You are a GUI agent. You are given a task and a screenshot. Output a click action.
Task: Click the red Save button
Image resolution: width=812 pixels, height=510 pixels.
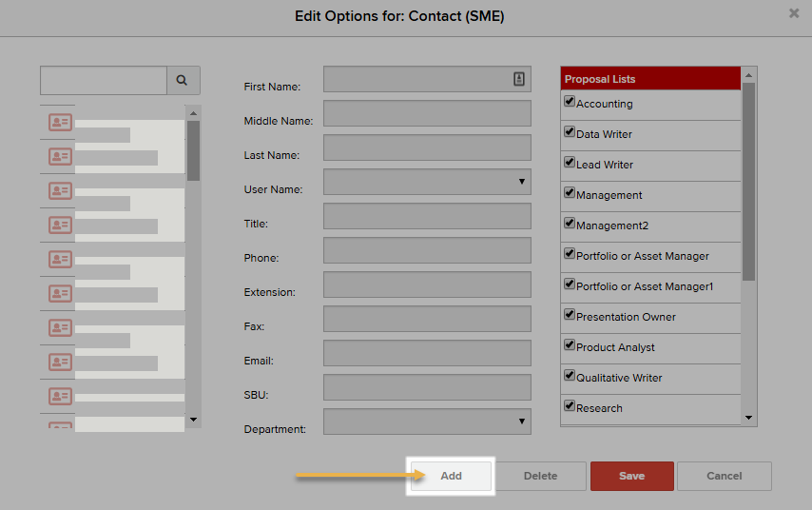(x=631, y=476)
